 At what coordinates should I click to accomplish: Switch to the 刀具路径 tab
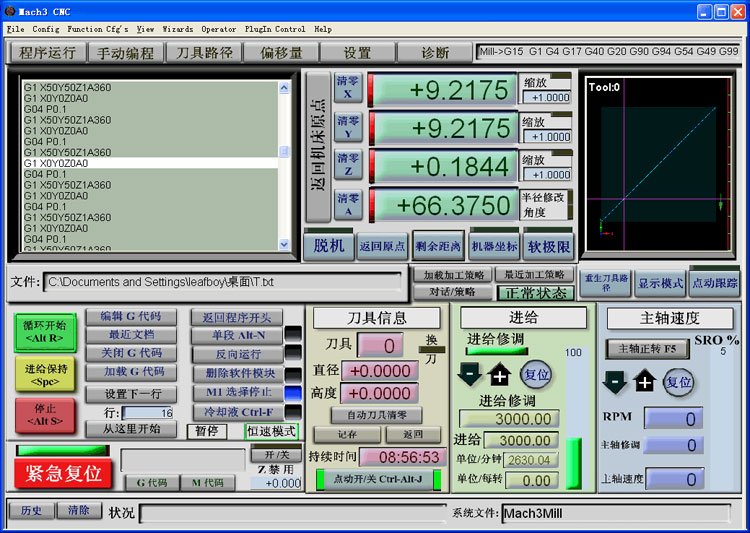click(x=204, y=53)
